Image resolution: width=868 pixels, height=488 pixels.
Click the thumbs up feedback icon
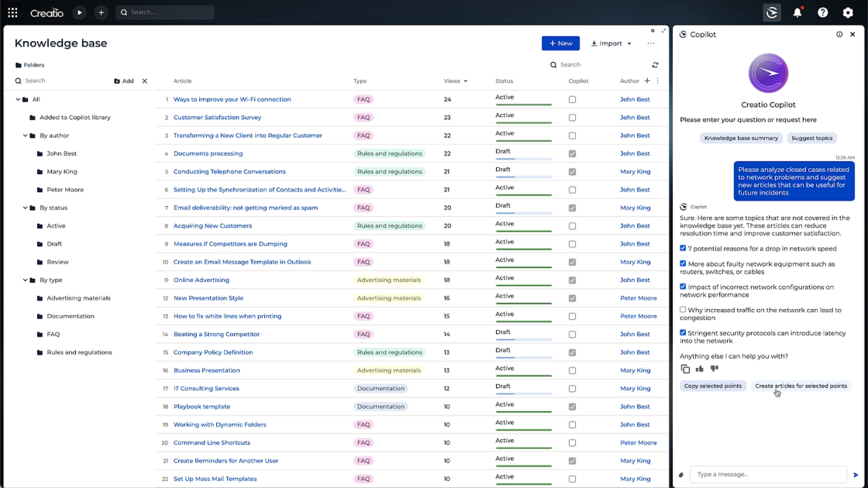click(x=700, y=369)
